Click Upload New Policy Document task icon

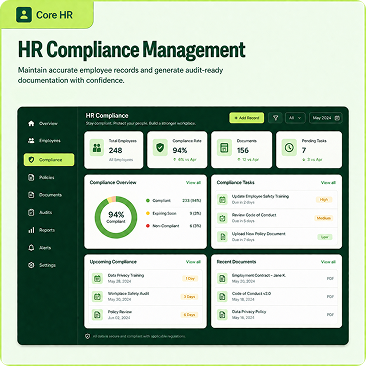(222, 237)
